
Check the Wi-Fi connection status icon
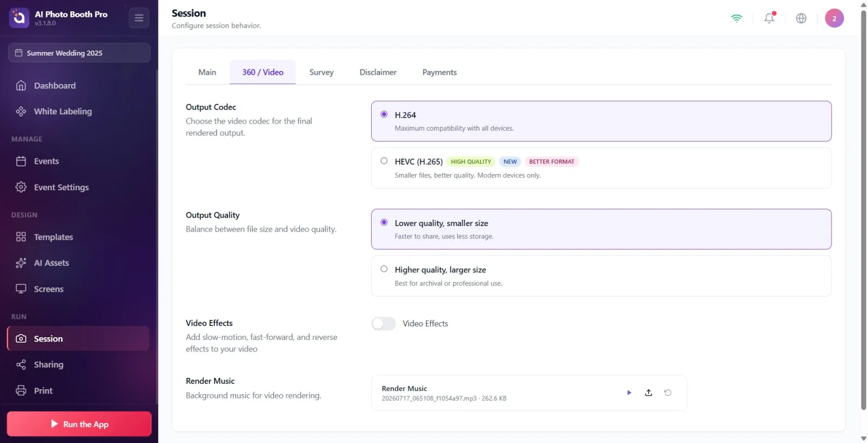737,18
